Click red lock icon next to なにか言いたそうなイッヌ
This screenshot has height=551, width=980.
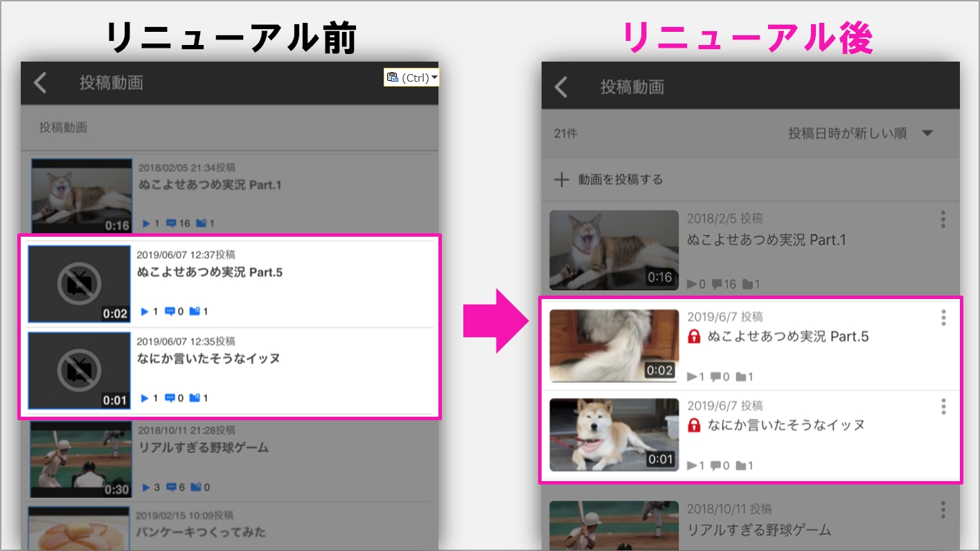(x=694, y=426)
